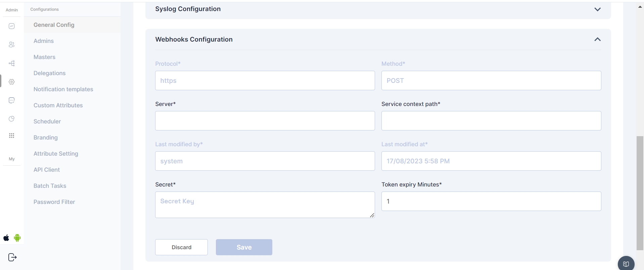
Task: Click the Save button
Action: coord(244,247)
